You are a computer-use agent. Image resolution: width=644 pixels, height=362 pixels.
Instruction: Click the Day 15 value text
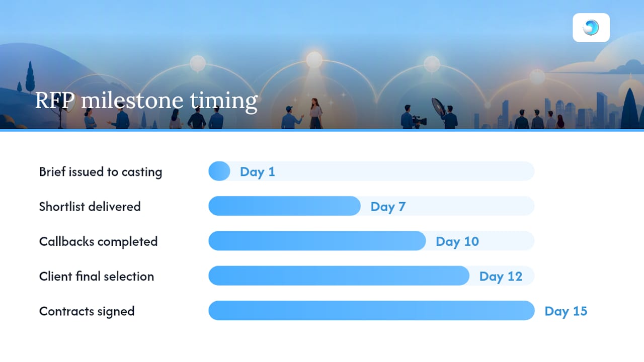pyautogui.click(x=566, y=311)
